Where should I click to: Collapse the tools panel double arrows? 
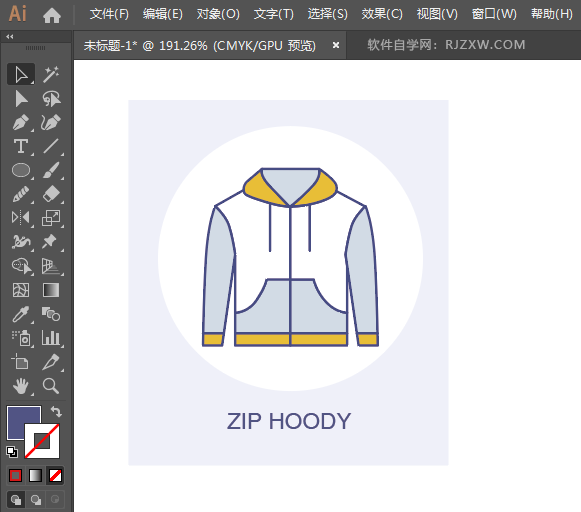[x=10, y=36]
